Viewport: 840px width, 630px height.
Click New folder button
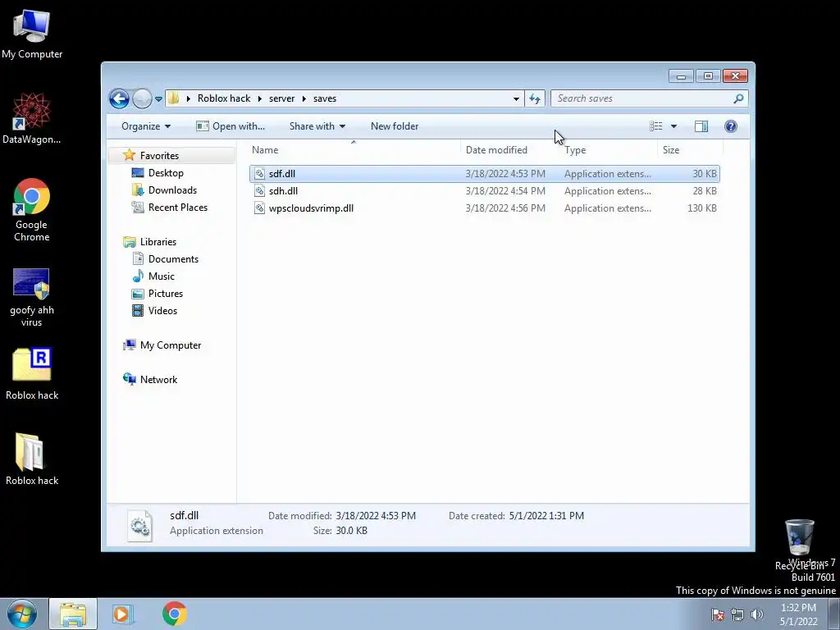point(395,126)
